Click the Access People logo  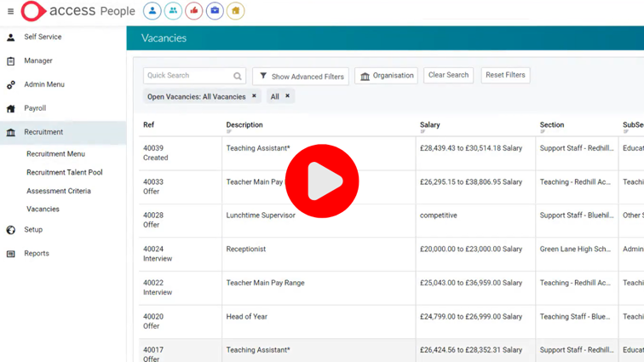click(78, 11)
